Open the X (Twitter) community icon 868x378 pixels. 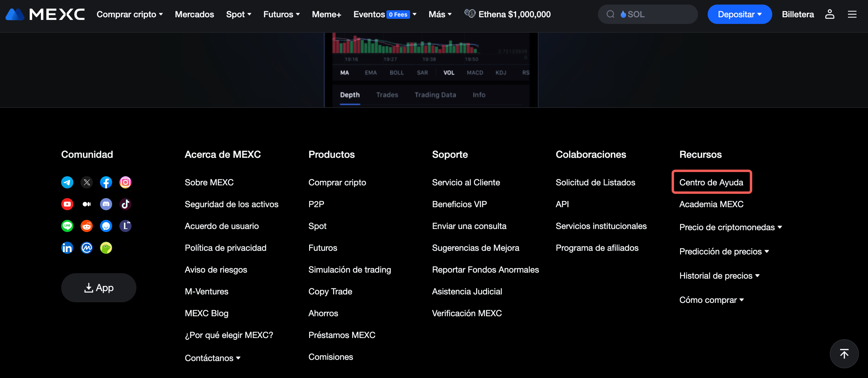87,182
